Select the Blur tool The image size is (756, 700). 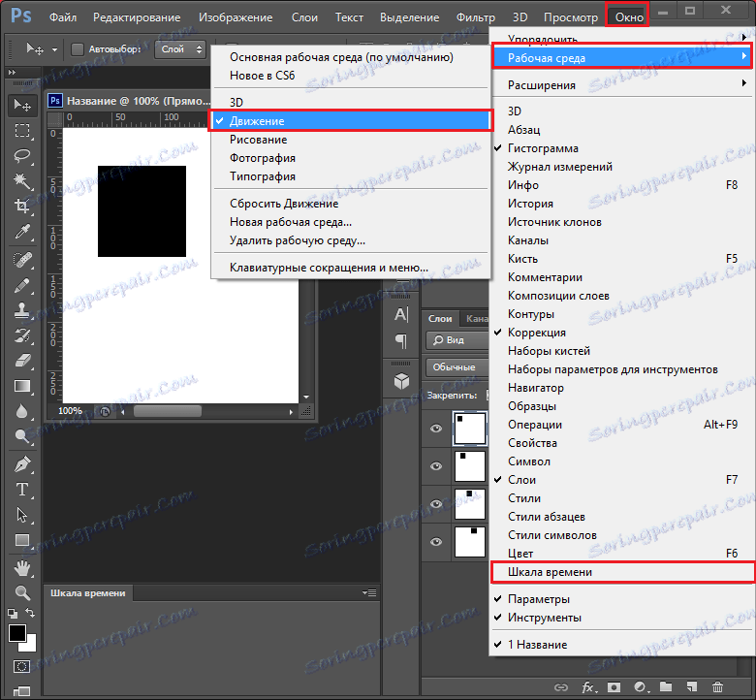click(x=22, y=411)
